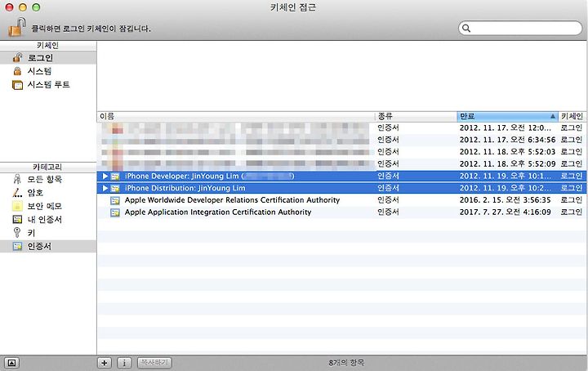588x371 pixels.
Task: Click the 인증서 category icon
Action: (x=17, y=247)
